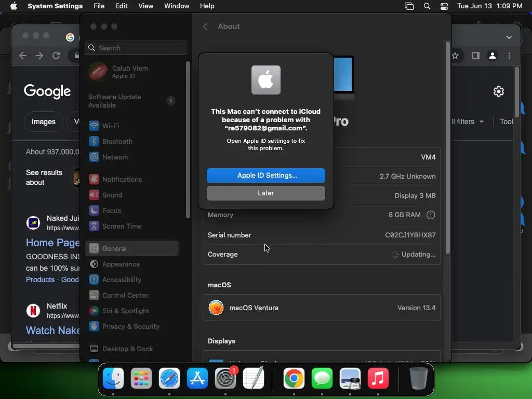Open the Window menu

(177, 6)
